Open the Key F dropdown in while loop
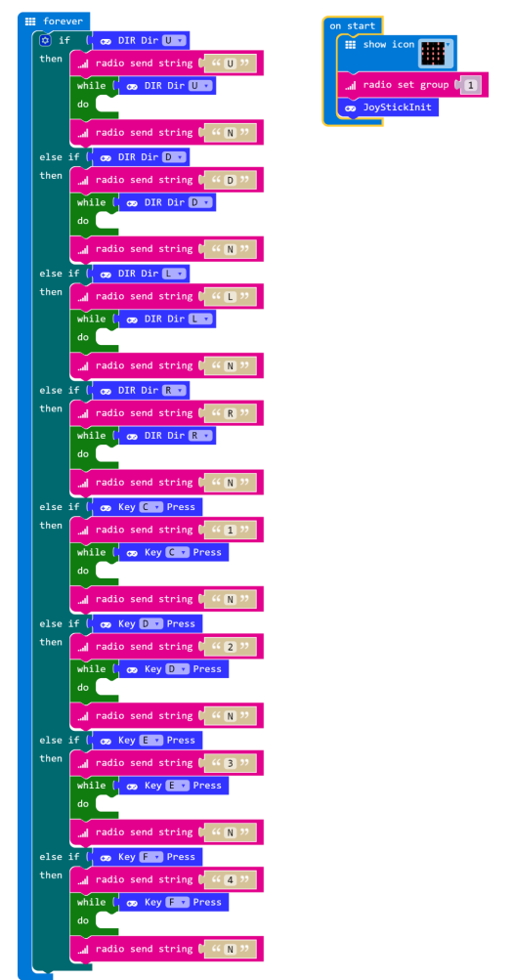This screenshot has height=980, width=514. (177, 902)
